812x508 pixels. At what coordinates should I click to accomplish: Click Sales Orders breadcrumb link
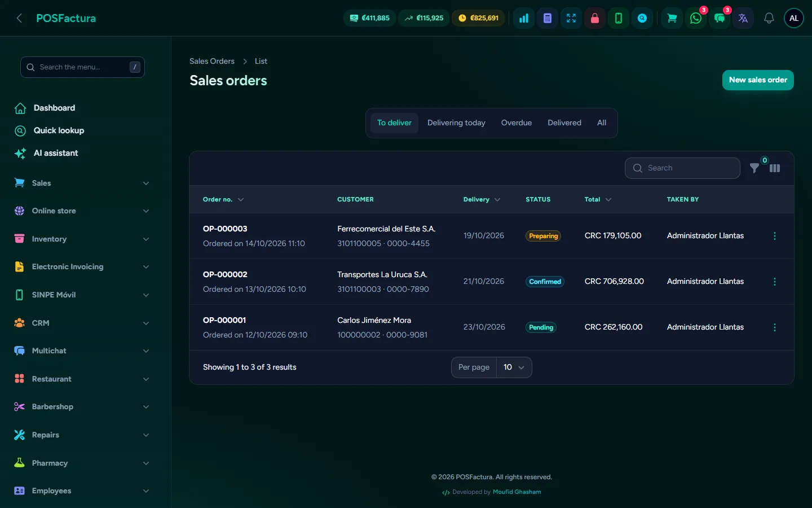point(212,61)
